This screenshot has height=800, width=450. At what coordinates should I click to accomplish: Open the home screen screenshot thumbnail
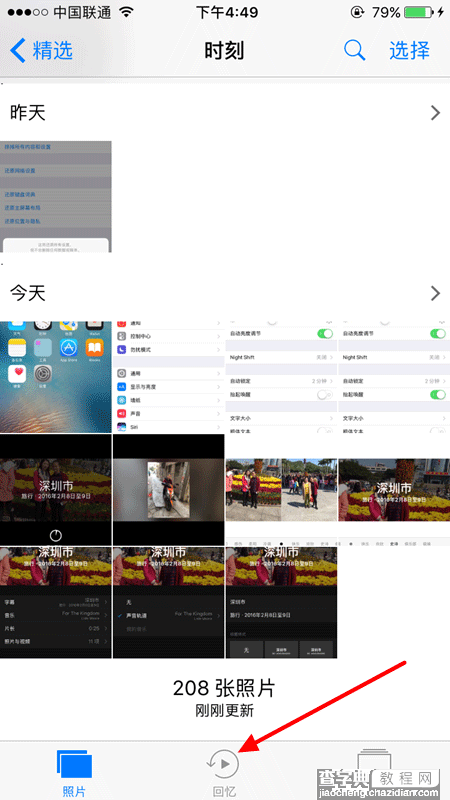tap(56, 377)
